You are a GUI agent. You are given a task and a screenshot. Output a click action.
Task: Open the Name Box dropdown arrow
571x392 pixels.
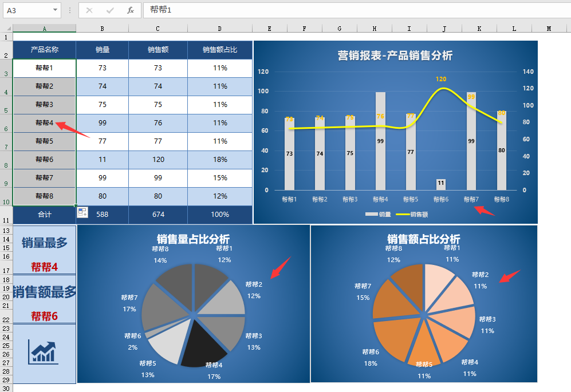(x=55, y=10)
